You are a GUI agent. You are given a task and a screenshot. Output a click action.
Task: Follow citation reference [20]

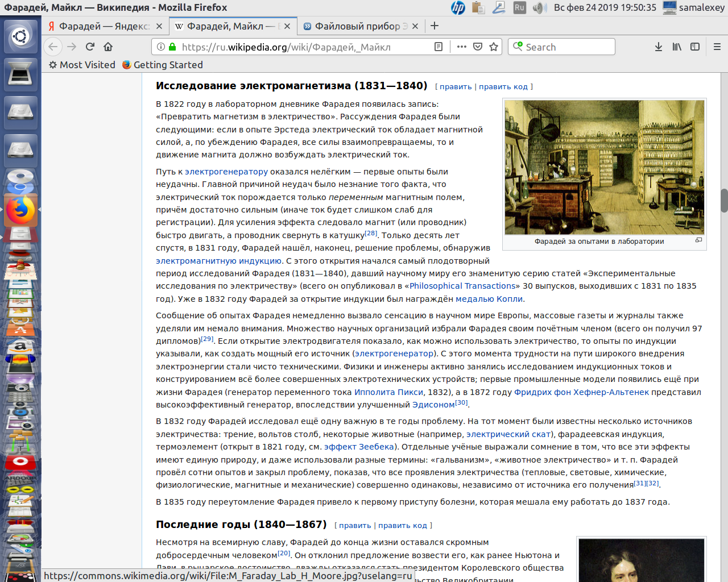point(284,553)
